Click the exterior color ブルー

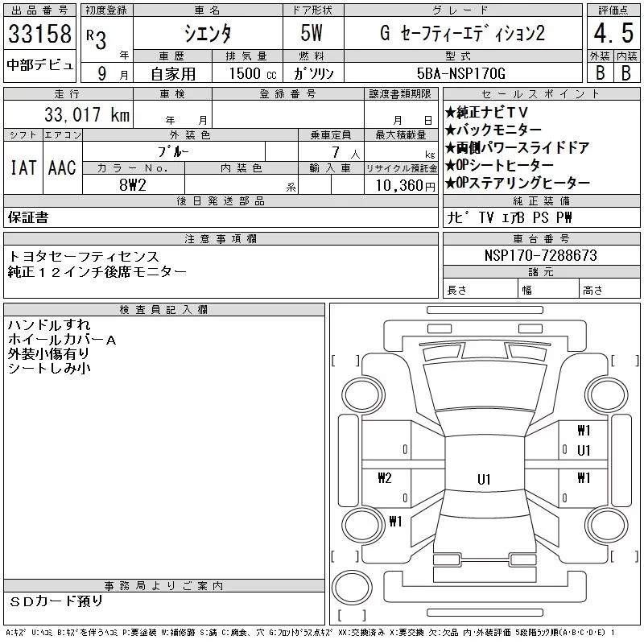point(173,151)
